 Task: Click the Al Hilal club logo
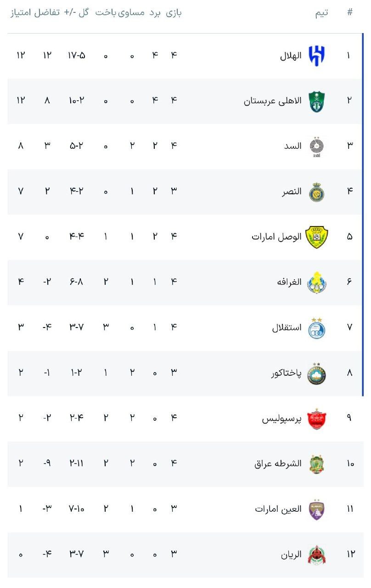(x=317, y=56)
